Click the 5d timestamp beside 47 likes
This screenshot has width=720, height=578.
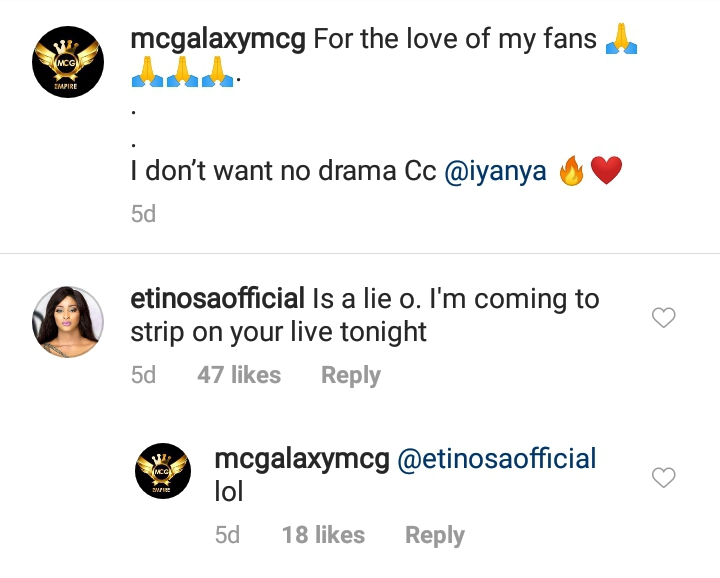[x=144, y=375]
